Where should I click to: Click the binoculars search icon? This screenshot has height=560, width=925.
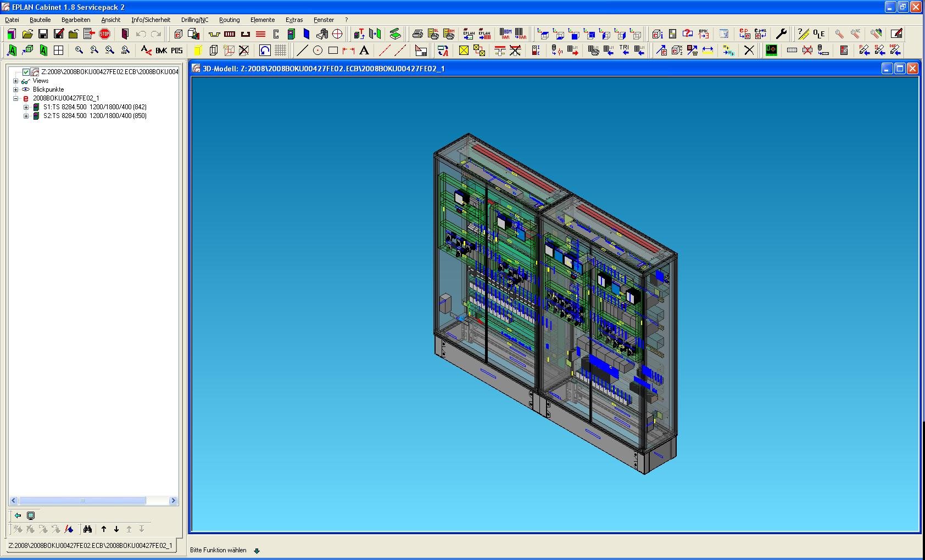click(x=87, y=529)
